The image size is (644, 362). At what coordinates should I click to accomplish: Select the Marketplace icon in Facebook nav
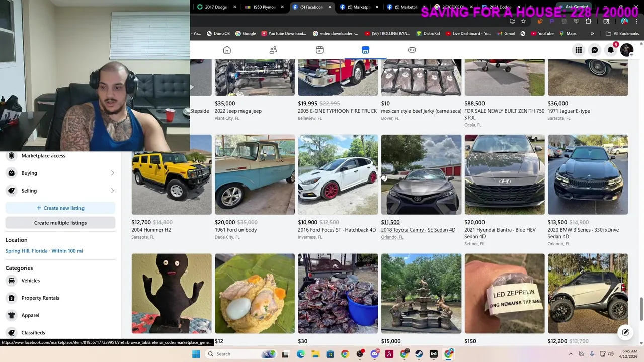point(365,50)
